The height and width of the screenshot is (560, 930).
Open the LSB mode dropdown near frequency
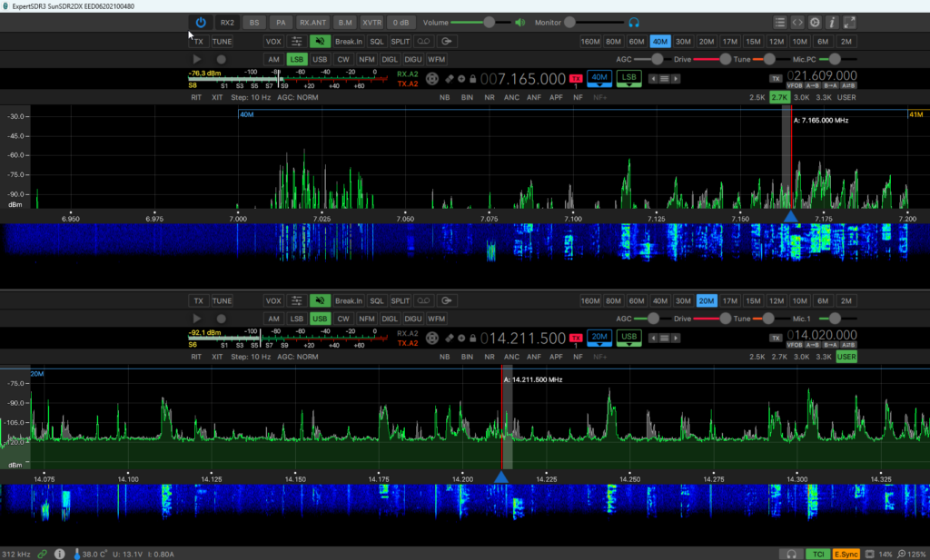coord(628,79)
